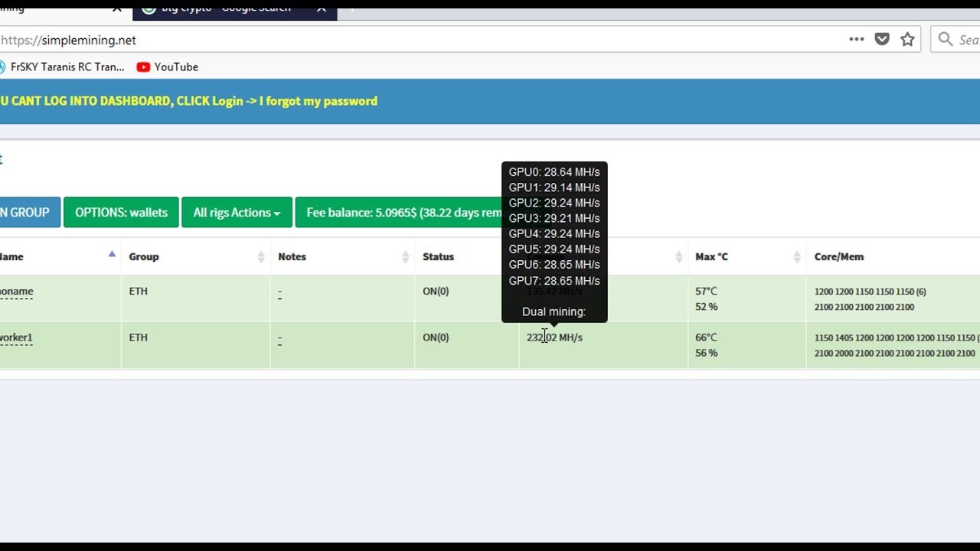This screenshot has width=980, height=551.
Task: Edit the notes dash for worker1 rig
Action: coord(279,338)
